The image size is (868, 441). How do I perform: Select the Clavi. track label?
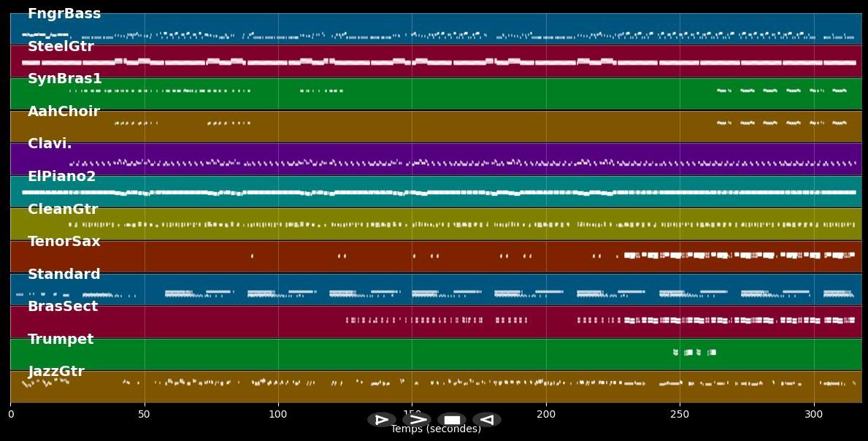click(50, 144)
